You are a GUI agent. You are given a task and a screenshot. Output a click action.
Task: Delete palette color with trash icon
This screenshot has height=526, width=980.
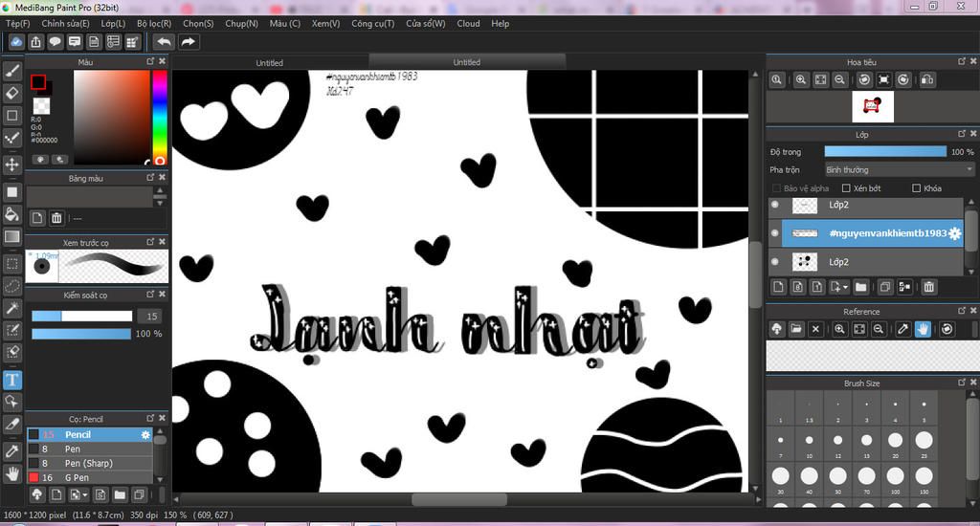coord(56,218)
